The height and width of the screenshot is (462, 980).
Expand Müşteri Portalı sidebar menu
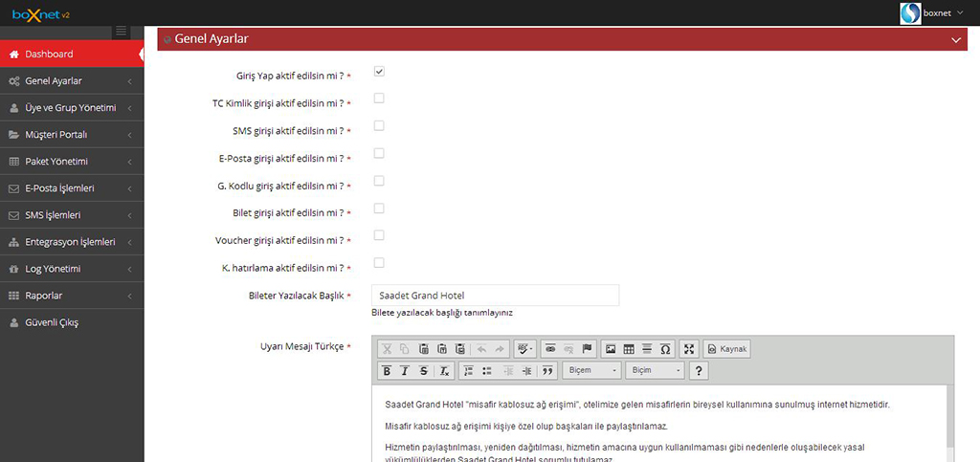click(72, 135)
